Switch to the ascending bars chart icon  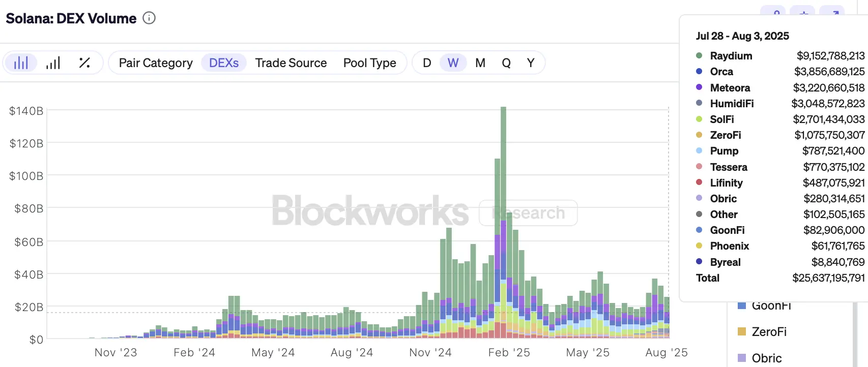point(53,63)
